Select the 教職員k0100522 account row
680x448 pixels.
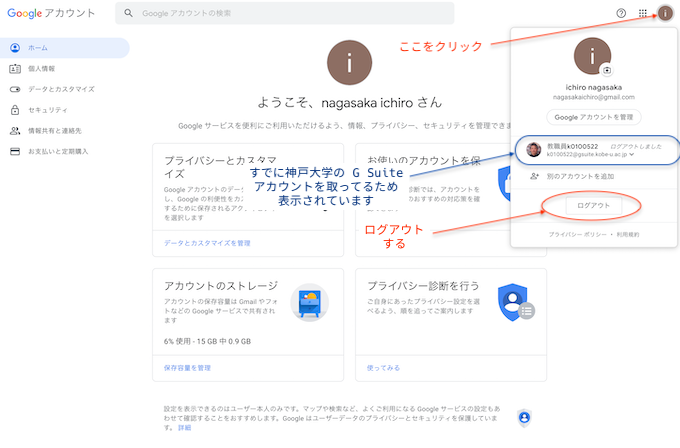(x=596, y=150)
